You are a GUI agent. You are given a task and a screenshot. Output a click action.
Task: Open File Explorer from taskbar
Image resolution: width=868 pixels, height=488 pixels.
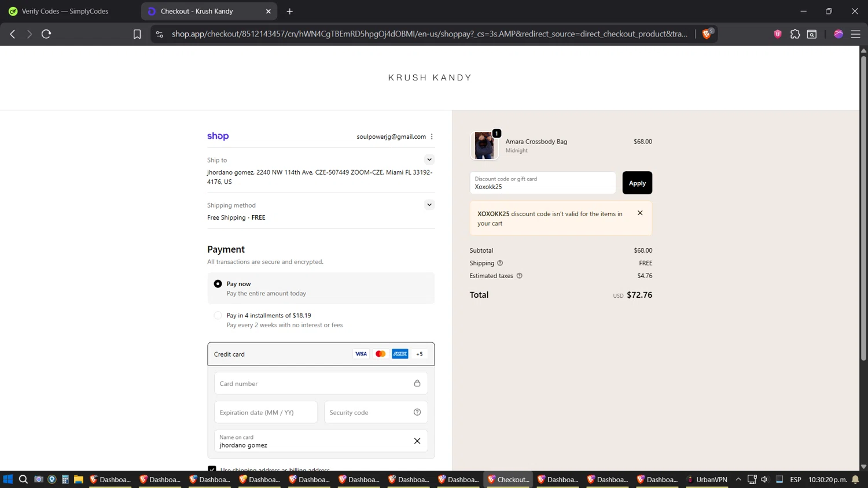pos(79,479)
